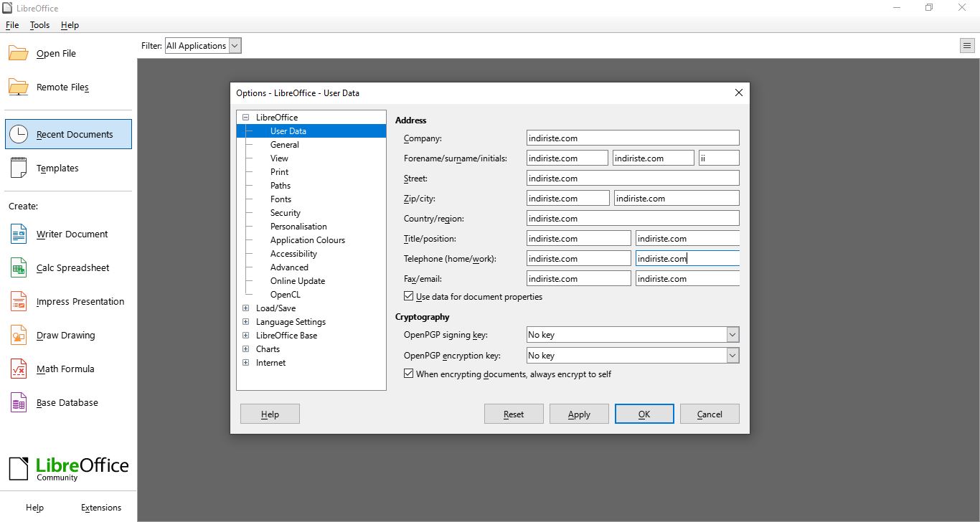This screenshot has width=980, height=522.
Task: Open the File menu
Action: pyautogui.click(x=12, y=25)
